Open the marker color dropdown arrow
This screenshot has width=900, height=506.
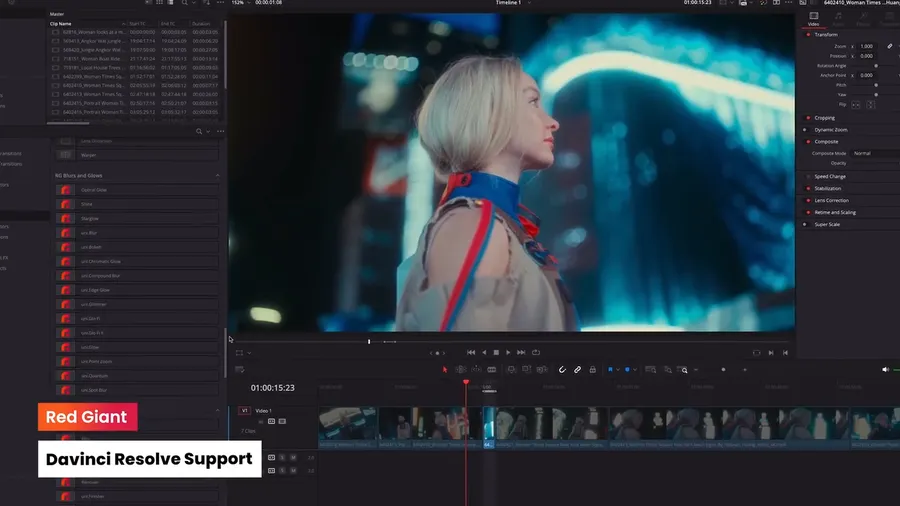coord(635,370)
